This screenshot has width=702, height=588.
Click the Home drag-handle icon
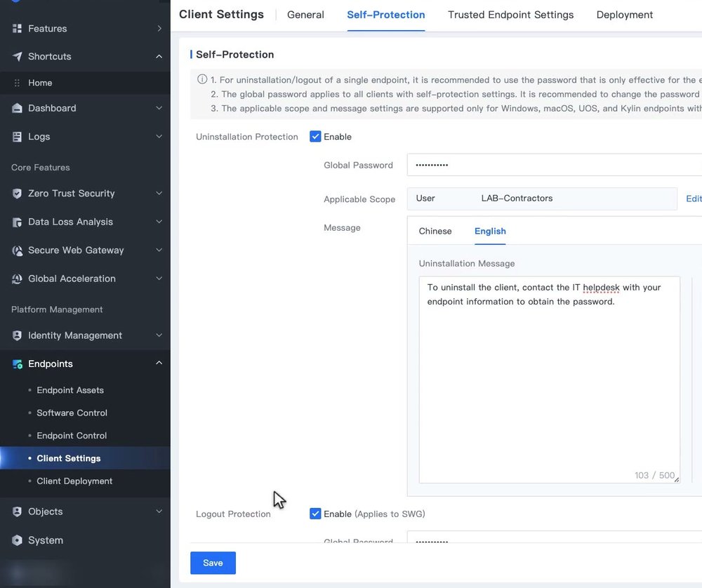[17, 83]
